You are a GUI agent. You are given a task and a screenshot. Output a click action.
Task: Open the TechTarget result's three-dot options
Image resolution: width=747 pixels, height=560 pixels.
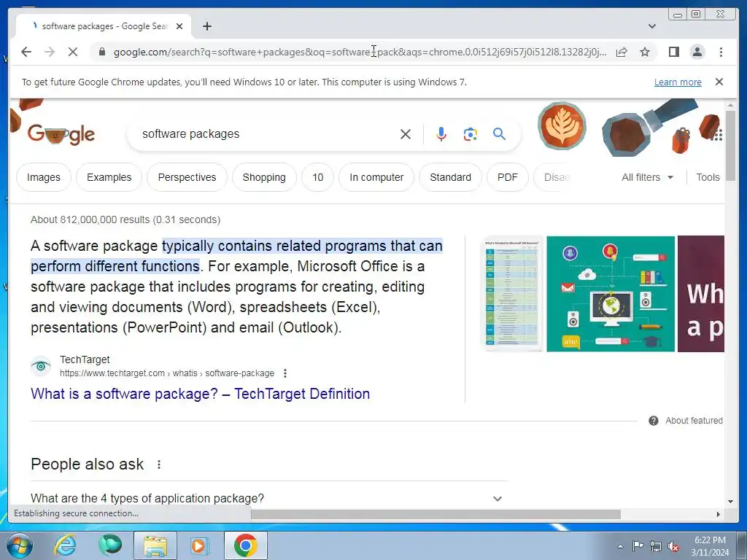[285, 373]
